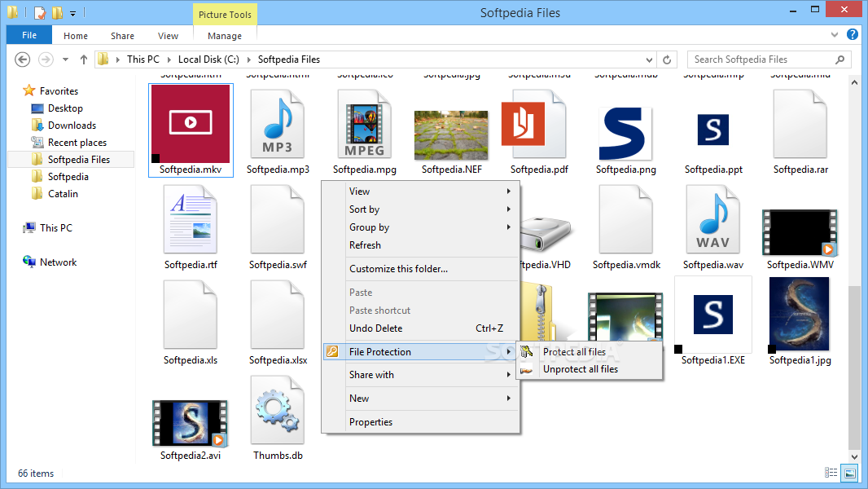Open Desktop in Favorites
The image size is (868, 489).
[x=65, y=108]
